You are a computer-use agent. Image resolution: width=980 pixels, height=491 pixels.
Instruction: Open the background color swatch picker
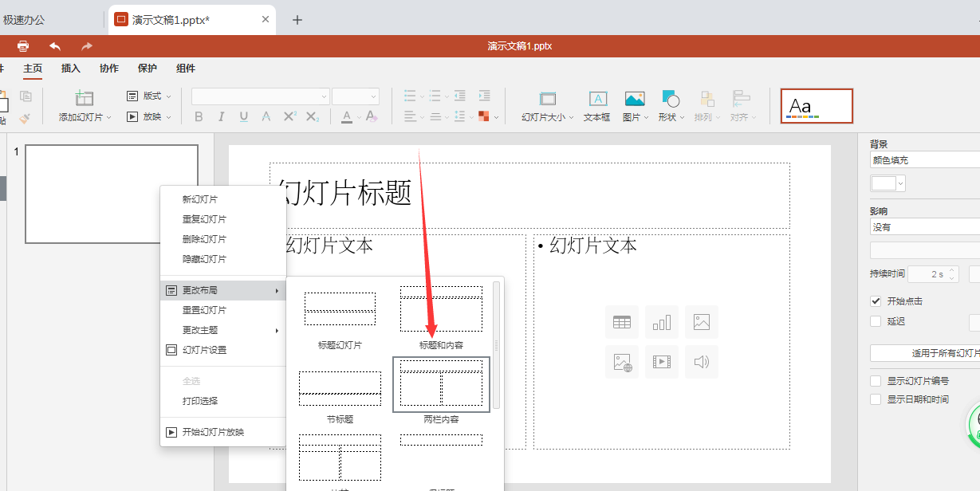(888, 183)
